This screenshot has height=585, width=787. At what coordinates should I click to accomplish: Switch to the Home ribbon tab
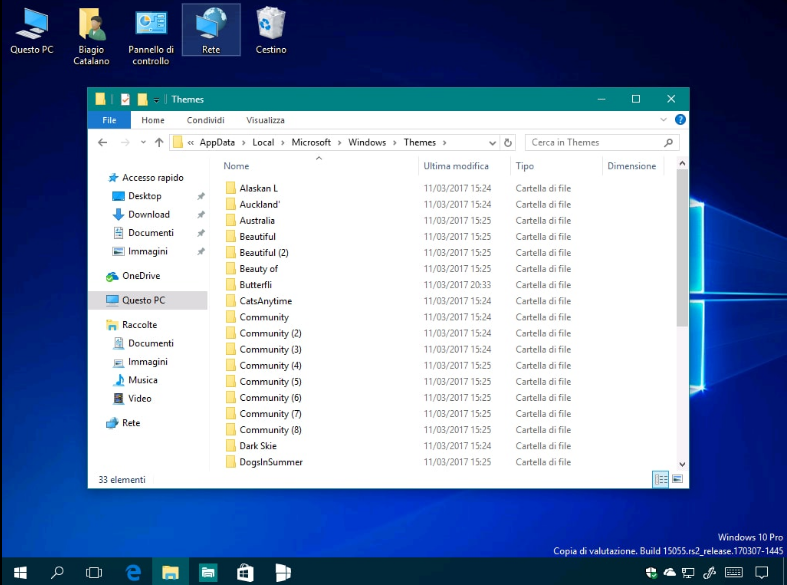tap(153, 120)
